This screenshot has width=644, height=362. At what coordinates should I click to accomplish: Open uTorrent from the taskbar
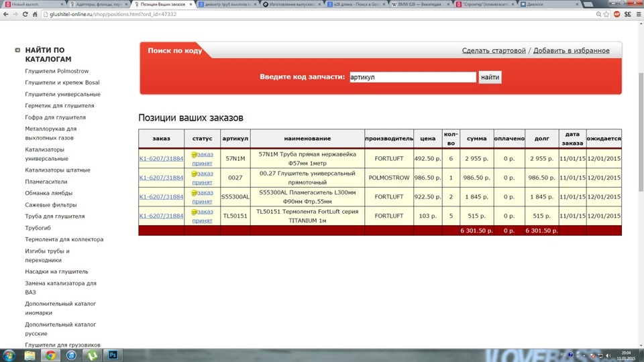(x=92, y=355)
